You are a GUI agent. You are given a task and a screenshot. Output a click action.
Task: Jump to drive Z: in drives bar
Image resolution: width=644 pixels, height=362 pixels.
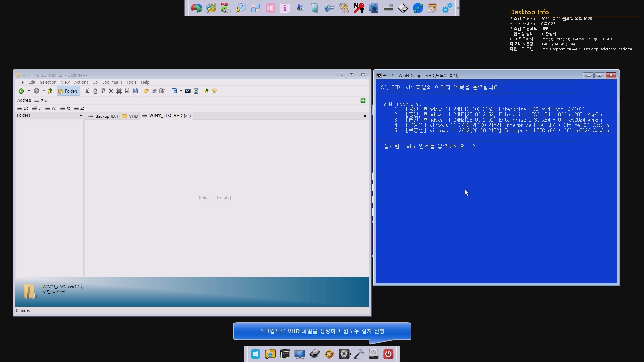tap(79, 108)
